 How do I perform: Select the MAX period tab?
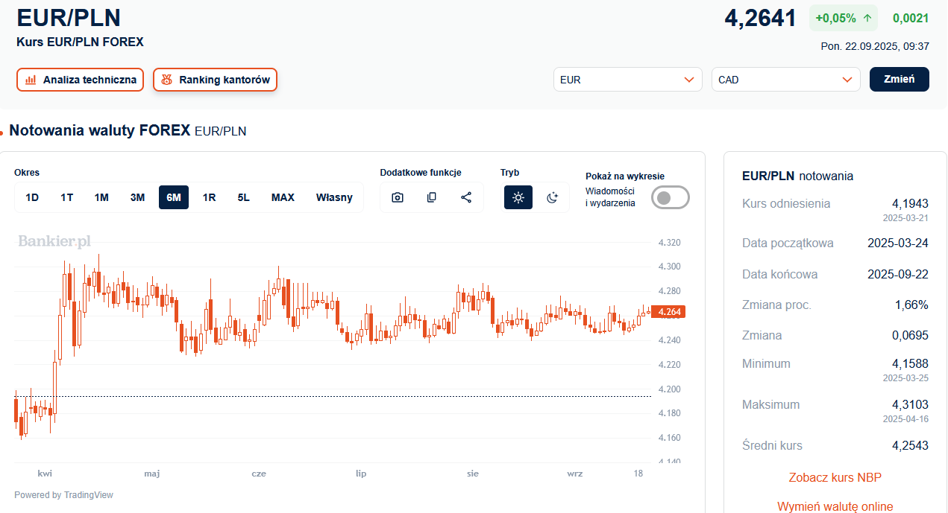(283, 197)
